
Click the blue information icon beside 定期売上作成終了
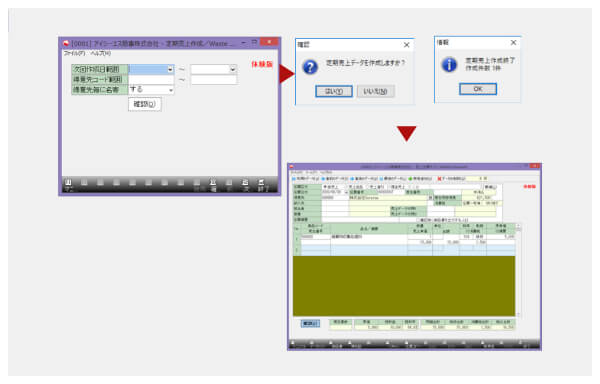coord(450,64)
